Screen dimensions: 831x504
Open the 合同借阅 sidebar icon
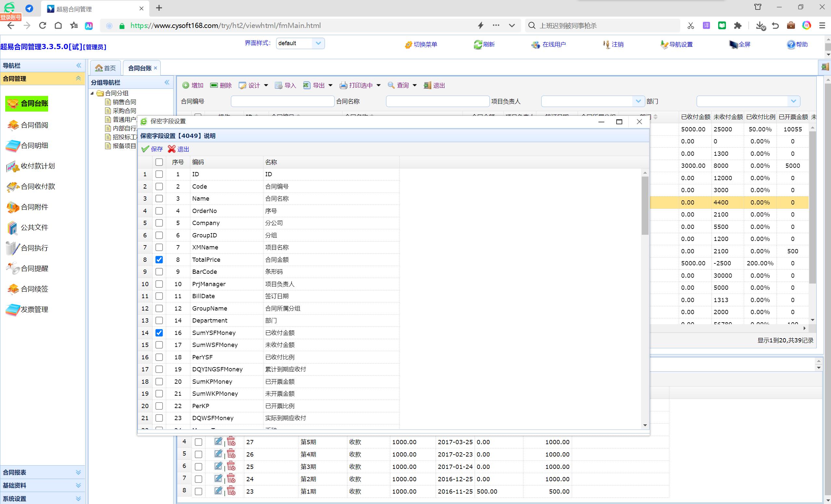click(13, 125)
